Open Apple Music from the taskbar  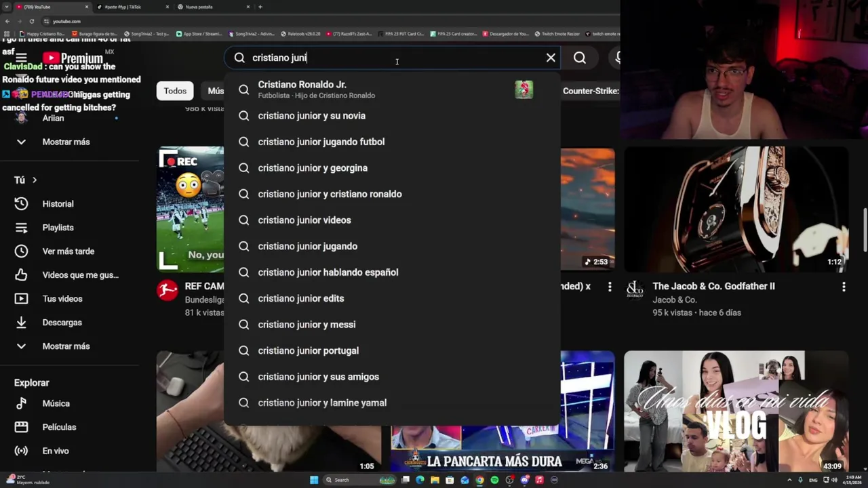coord(539,480)
